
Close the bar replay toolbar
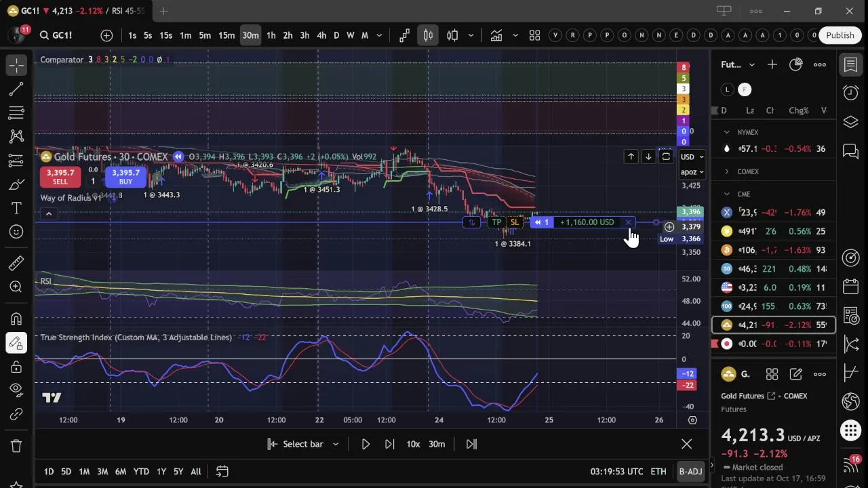[686, 444]
